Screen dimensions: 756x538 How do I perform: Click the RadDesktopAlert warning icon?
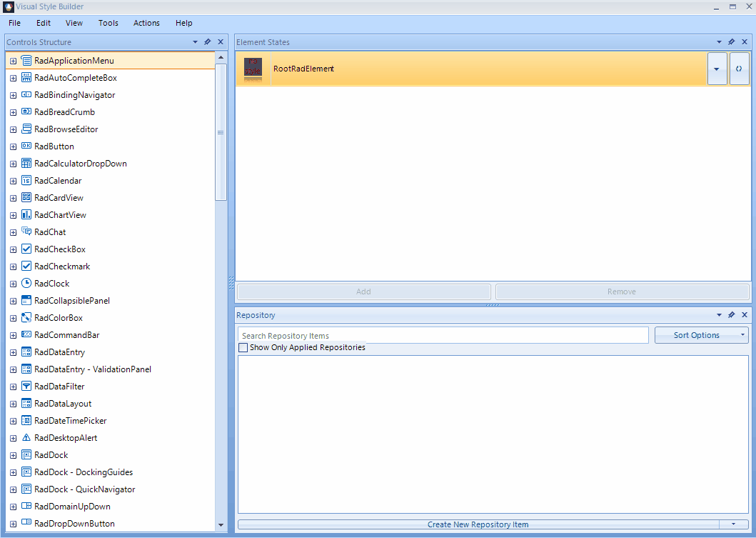pos(26,438)
